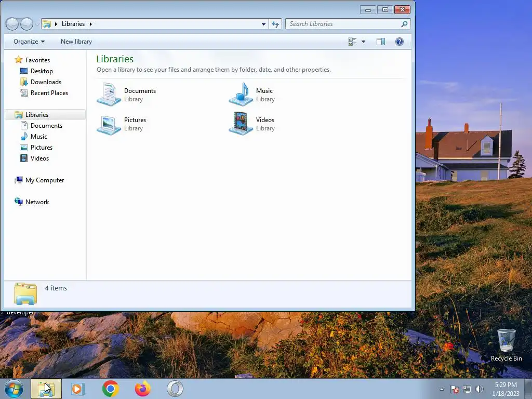Open the view options dropdown arrow
The width and height of the screenshot is (532, 399).
pos(363,42)
